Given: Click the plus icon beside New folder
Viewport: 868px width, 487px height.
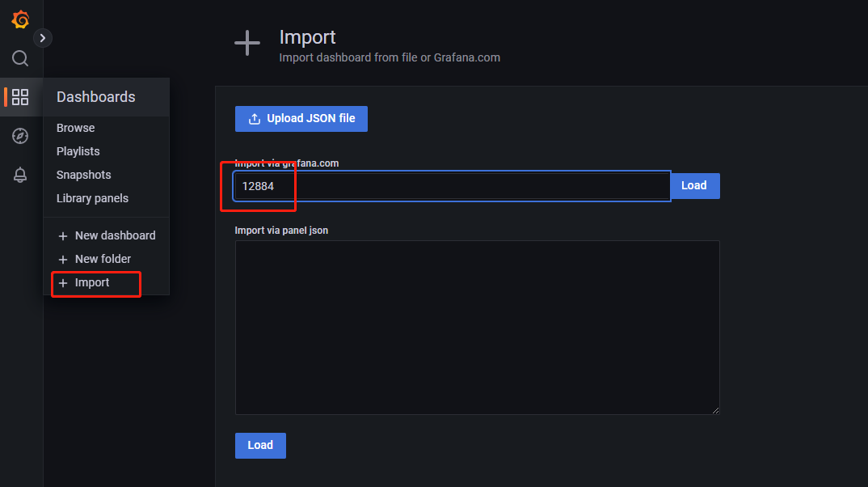Looking at the screenshot, I should point(63,260).
